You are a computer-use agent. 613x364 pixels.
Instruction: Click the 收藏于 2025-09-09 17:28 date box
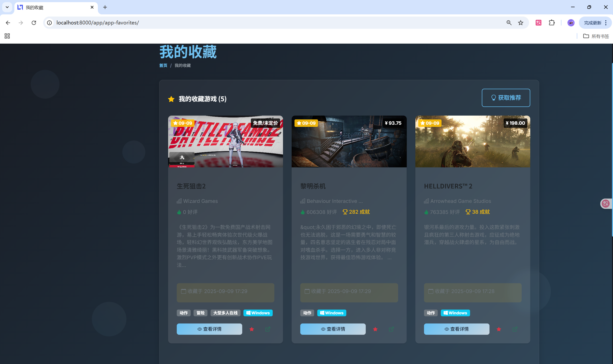[x=472, y=292]
